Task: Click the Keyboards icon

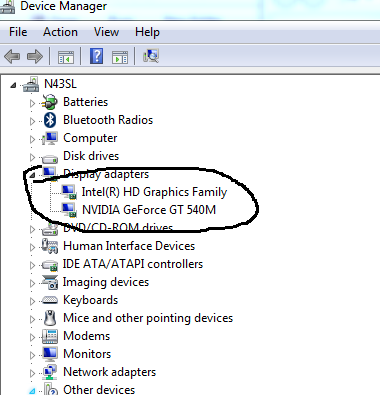Action: click(50, 300)
